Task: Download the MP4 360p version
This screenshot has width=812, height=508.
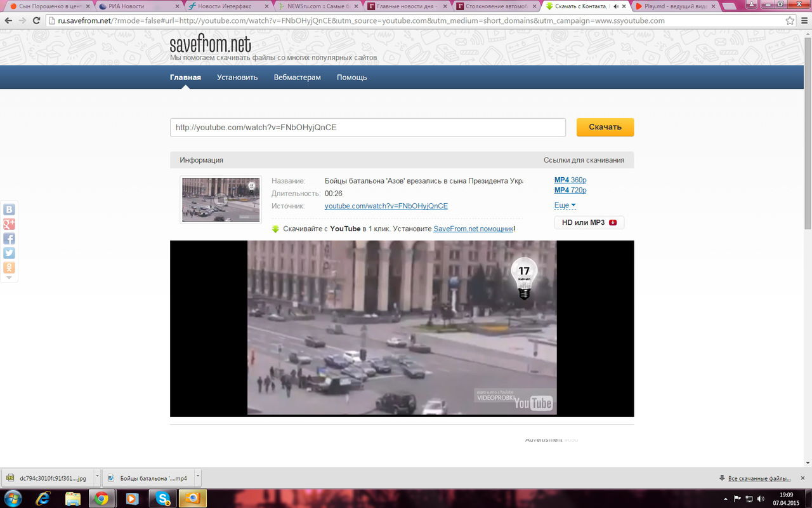Action: click(570, 180)
